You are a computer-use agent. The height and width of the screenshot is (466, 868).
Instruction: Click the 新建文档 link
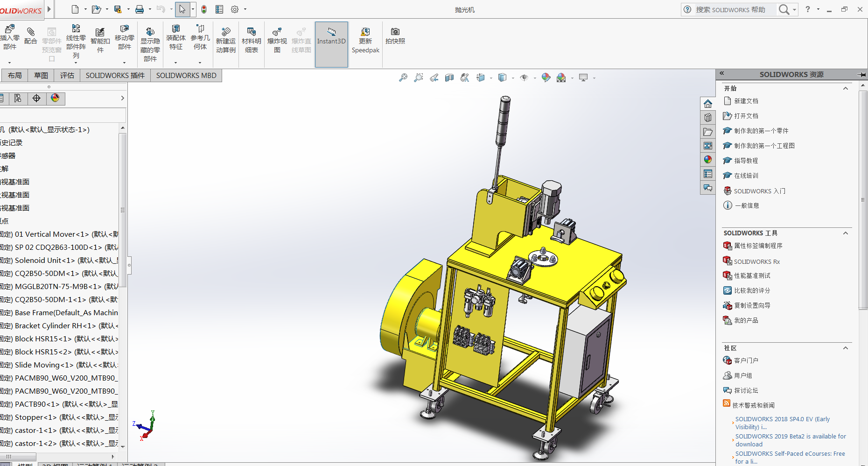[746, 101]
